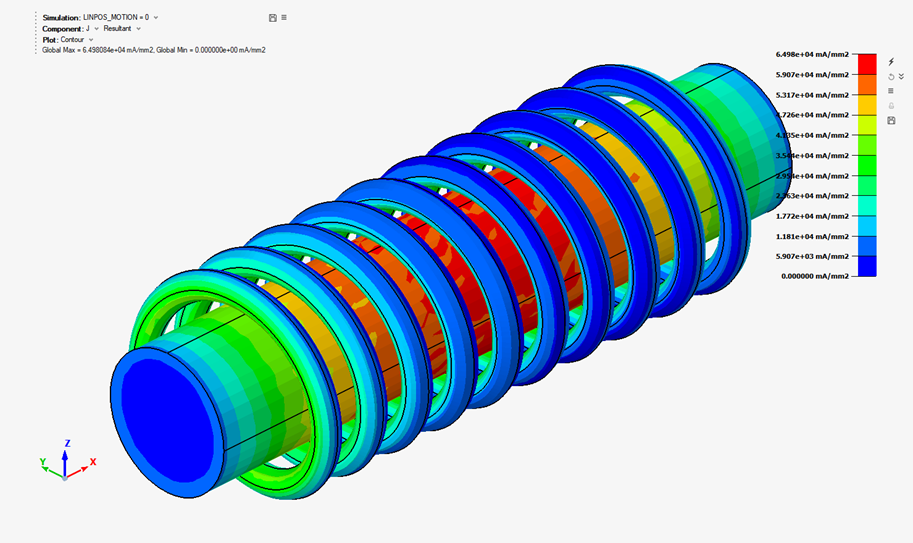This screenshot has width=913, height=543.
Task: Click the Global Max / Global Min text line
Action: pyautogui.click(x=154, y=51)
